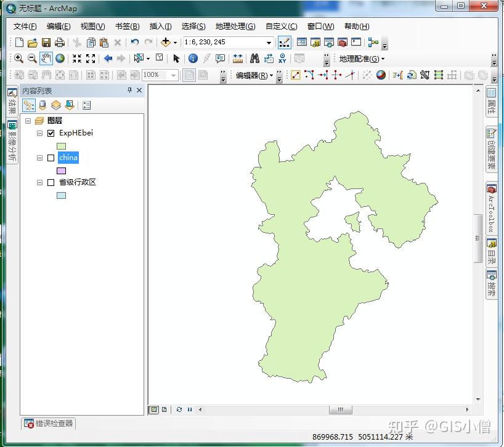This screenshot has height=447, width=504.
Task: Hide the ExpHEbei layer
Action: (x=51, y=133)
